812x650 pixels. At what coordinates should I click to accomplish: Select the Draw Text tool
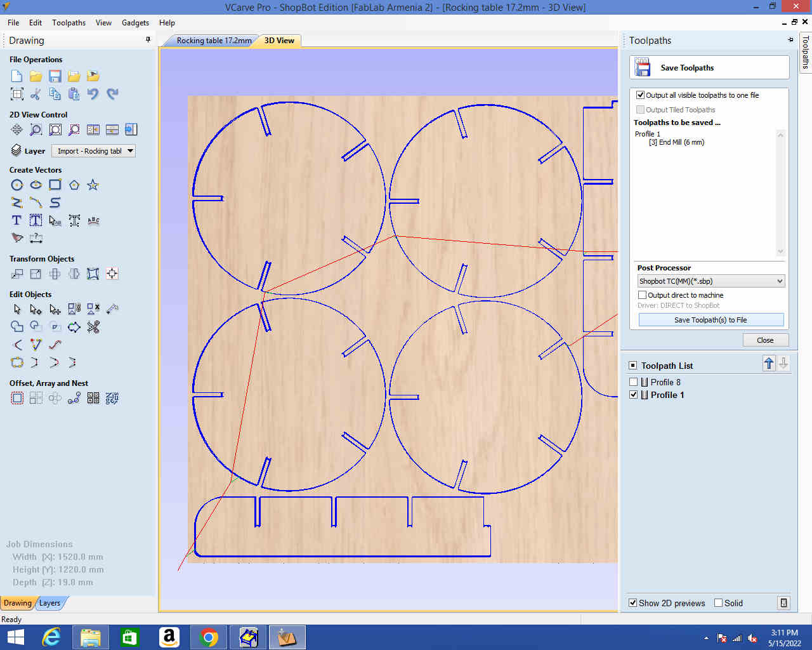click(x=17, y=220)
